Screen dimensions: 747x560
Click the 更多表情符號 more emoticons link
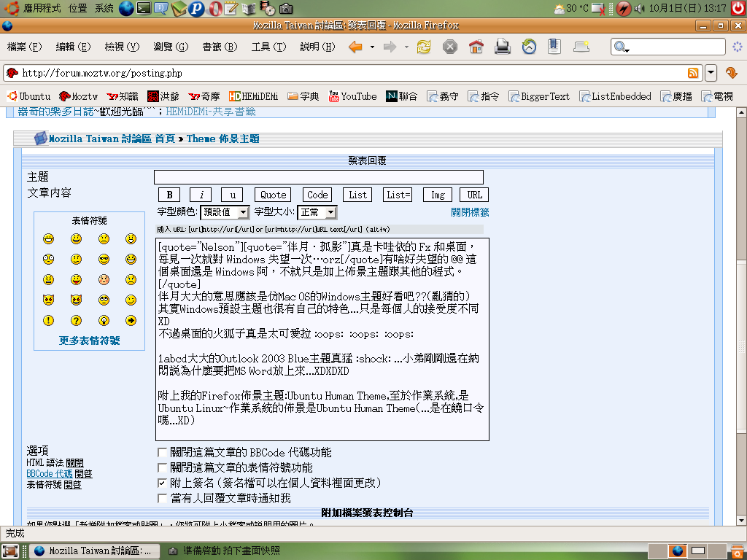[x=89, y=341]
